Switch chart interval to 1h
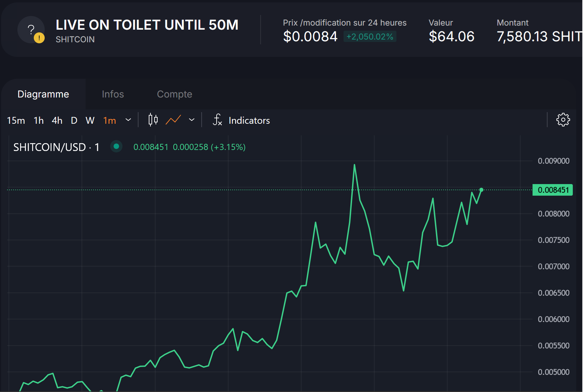The image size is (583, 392). point(39,120)
